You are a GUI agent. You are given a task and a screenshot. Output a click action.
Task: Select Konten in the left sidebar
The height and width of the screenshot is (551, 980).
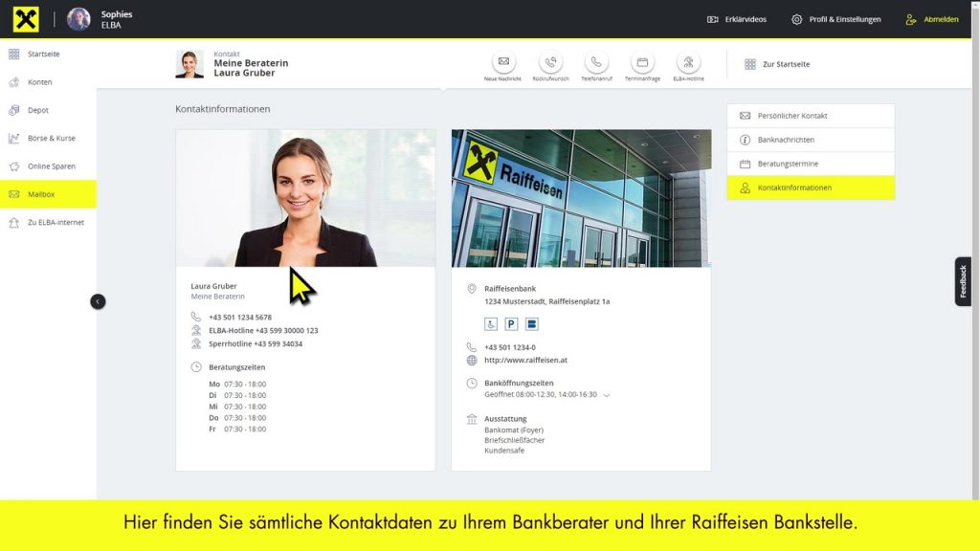click(x=40, y=82)
